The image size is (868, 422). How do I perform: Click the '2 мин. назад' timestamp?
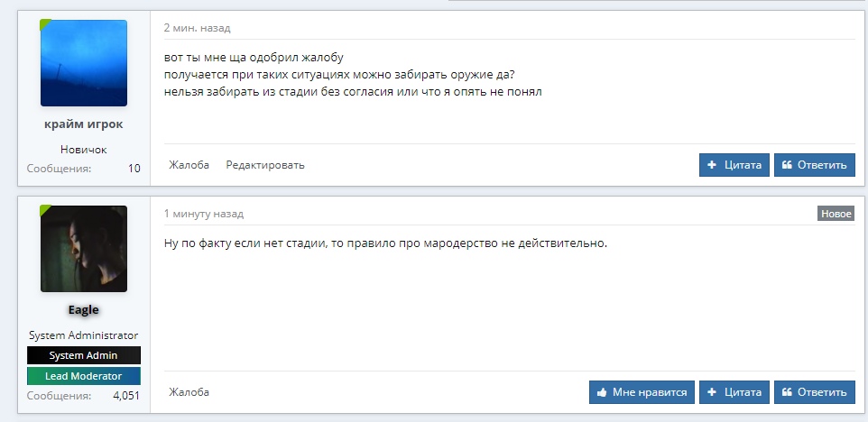197,28
